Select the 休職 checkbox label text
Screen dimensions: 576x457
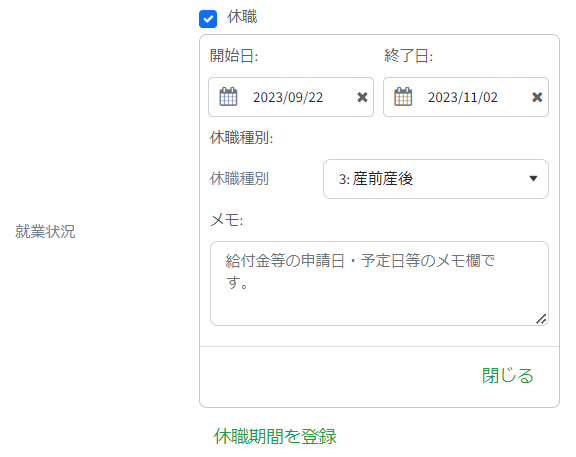point(242,17)
